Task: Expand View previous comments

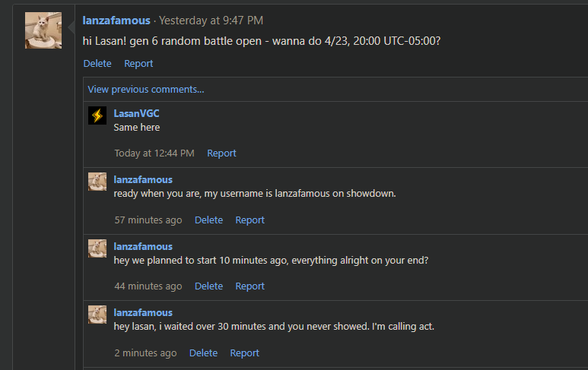Action: tap(146, 90)
